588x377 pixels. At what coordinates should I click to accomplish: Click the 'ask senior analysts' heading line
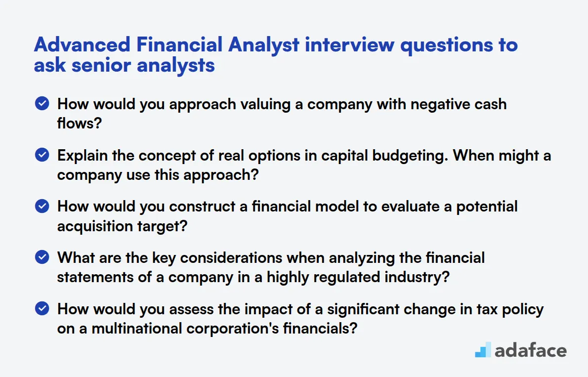[124, 65]
